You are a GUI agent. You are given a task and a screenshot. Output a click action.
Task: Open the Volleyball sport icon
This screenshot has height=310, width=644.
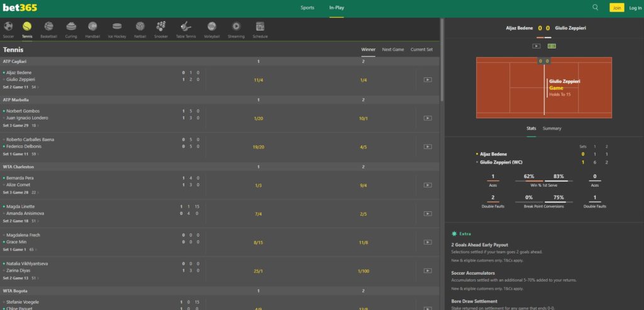pos(212,26)
